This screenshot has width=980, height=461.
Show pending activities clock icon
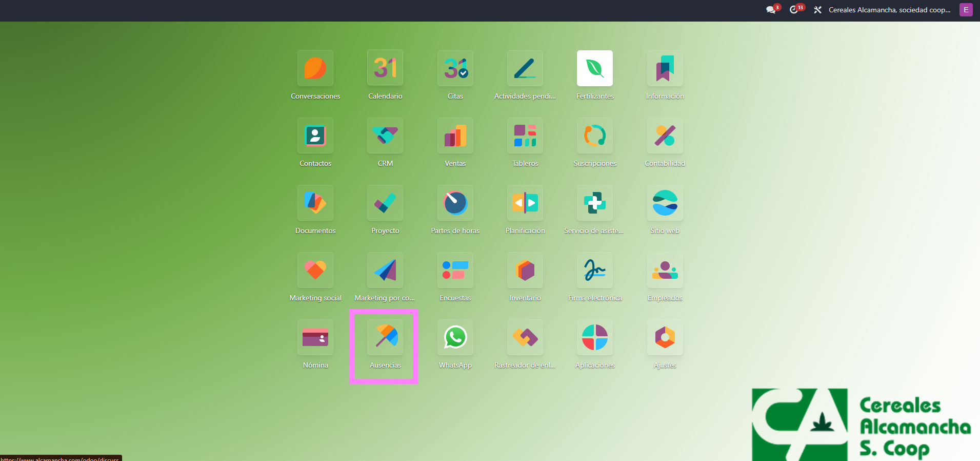[794, 10]
